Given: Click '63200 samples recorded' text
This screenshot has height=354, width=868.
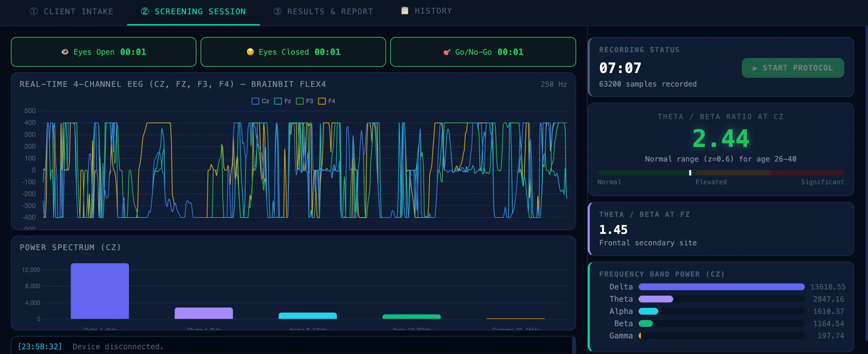Looking at the screenshot, I should 648,84.
